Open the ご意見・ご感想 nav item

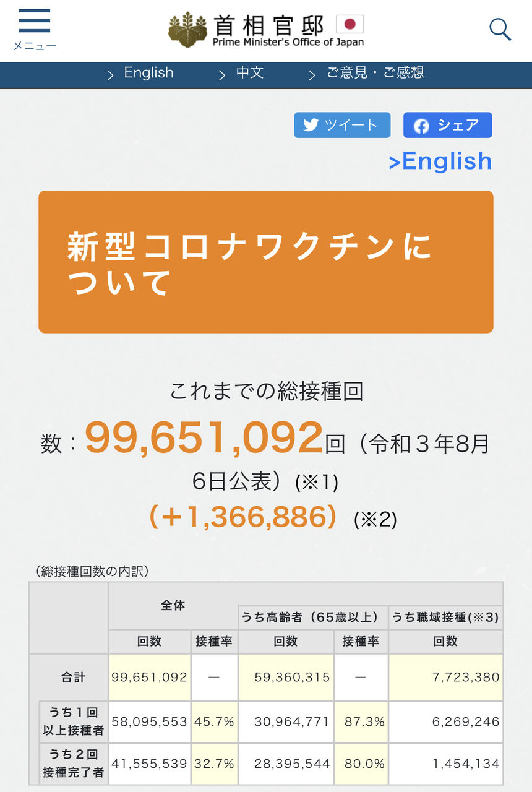point(375,73)
